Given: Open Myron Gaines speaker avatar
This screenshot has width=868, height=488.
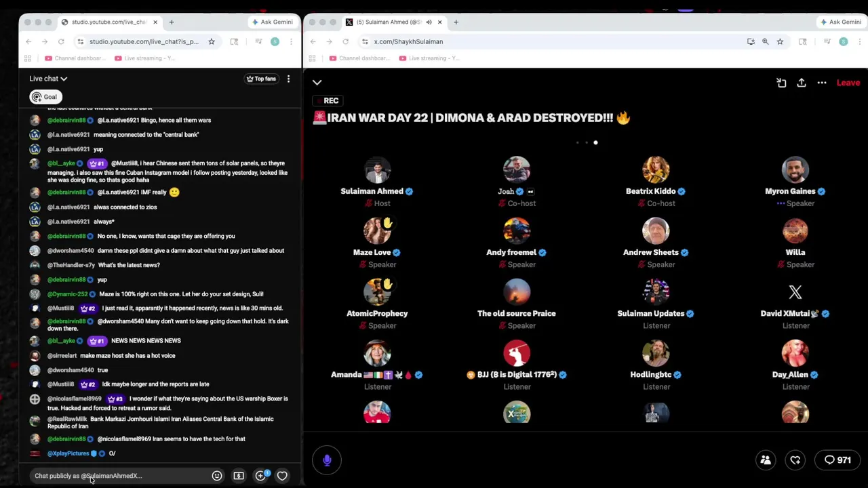Looking at the screenshot, I should (x=795, y=170).
